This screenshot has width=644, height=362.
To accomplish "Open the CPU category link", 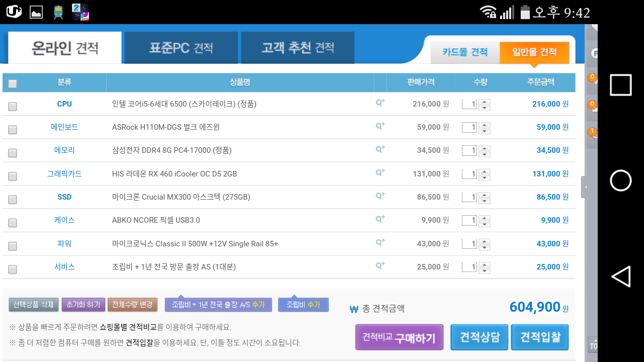I will (64, 104).
